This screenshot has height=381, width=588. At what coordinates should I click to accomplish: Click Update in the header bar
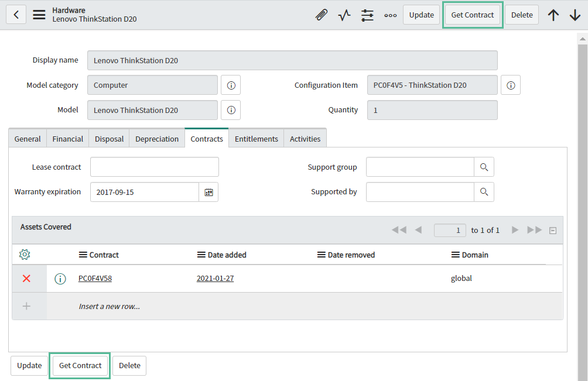click(422, 15)
